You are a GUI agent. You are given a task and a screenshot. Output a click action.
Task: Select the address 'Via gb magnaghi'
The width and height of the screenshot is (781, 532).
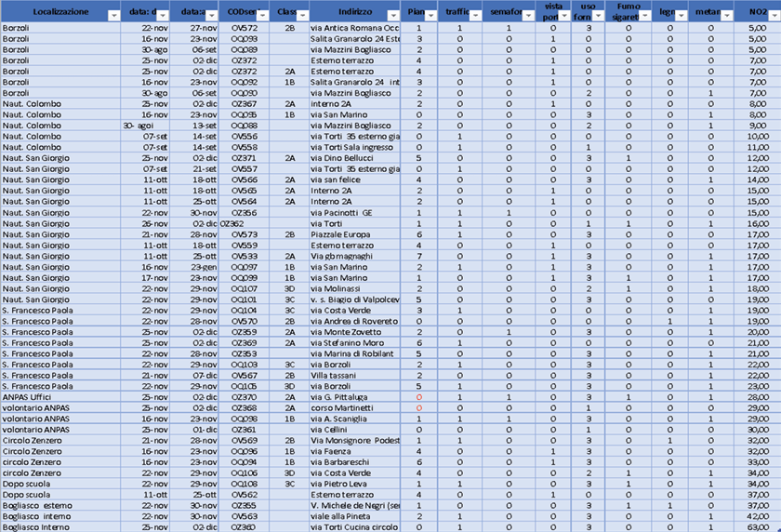pos(354,257)
